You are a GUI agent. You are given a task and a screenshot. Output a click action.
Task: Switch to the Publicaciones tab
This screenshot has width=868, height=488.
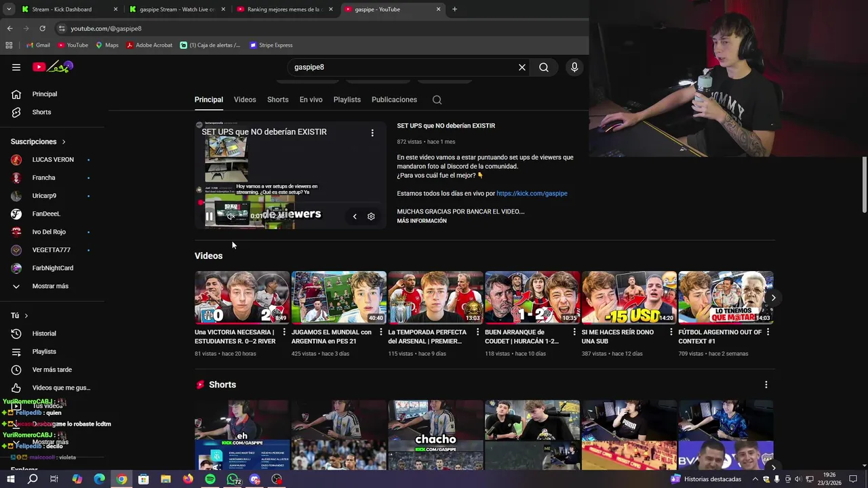pos(394,100)
